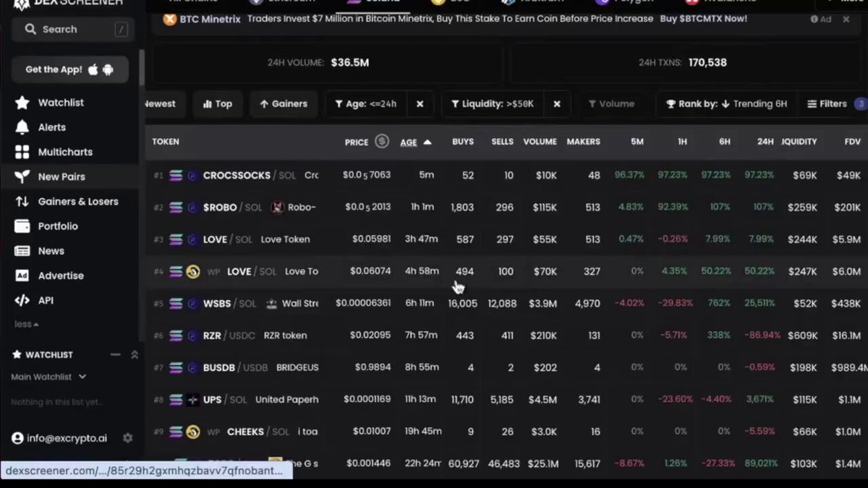The height and width of the screenshot is (488, 868).
Task: Open the Multicharts grid icon
Action: 22,152
